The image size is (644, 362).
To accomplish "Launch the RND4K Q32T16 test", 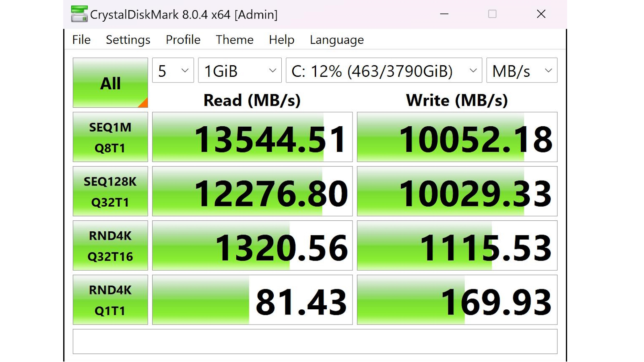I will coord(110,246).
